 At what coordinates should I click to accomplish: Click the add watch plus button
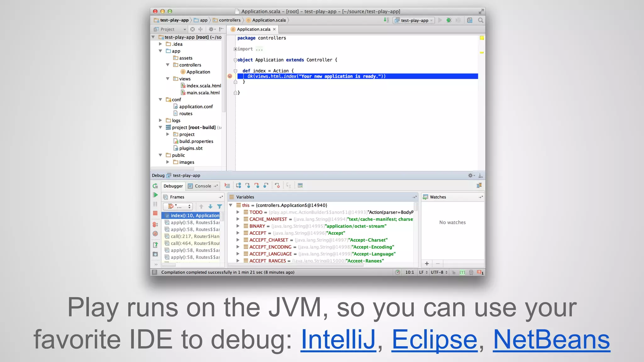click(x=427, y=264)
